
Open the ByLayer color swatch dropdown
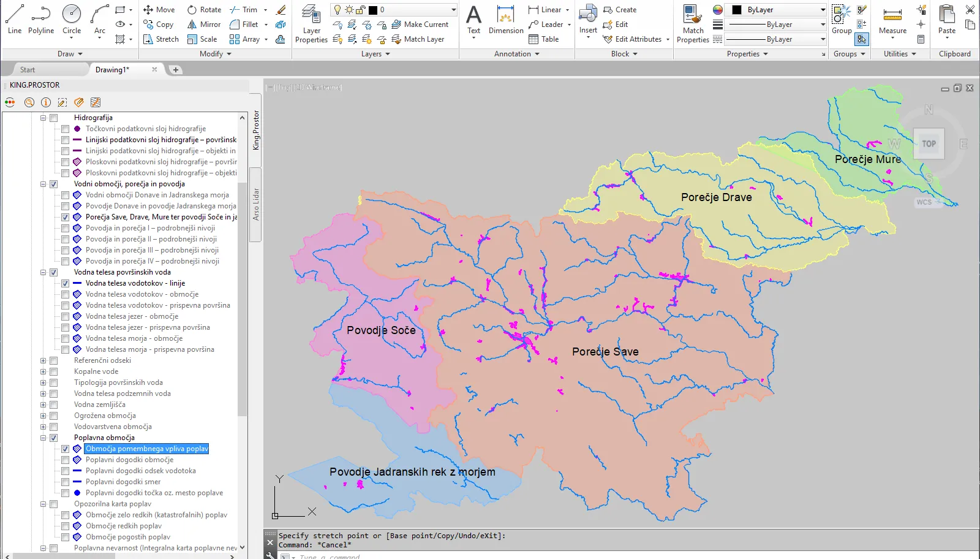click(x=823, y=10)
